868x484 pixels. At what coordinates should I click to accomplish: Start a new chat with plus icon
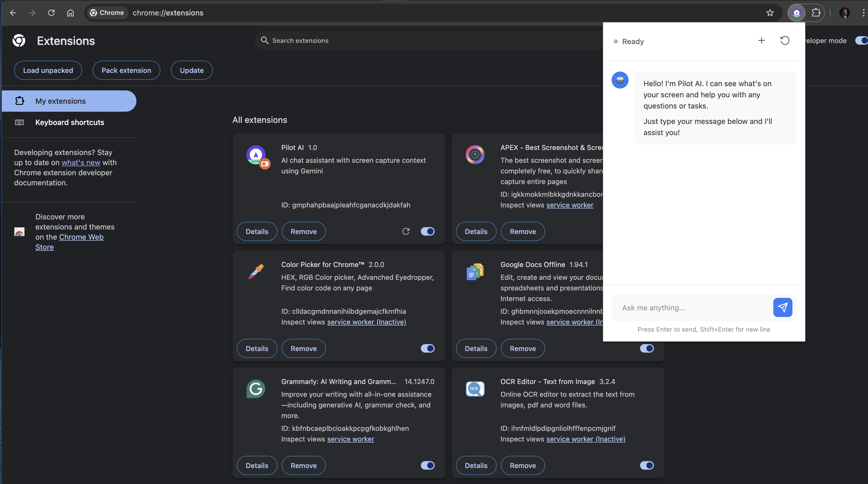761,41
